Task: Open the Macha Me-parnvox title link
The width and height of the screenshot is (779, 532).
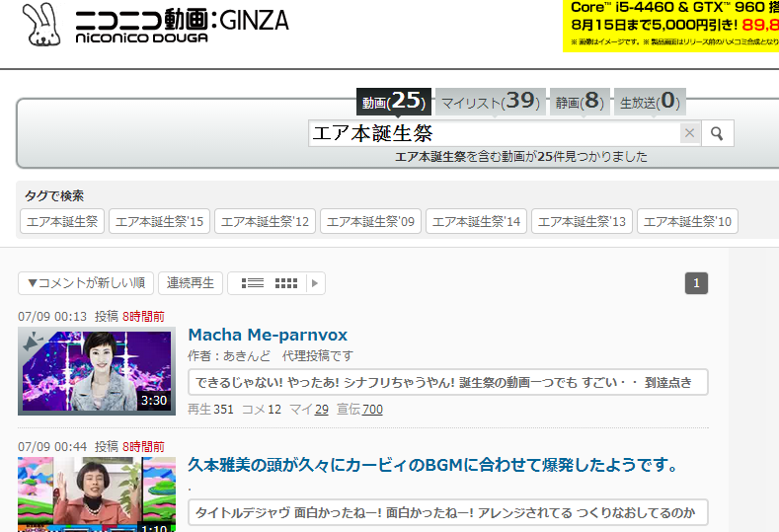Action: pyautogui.click(x=268, y=335)
